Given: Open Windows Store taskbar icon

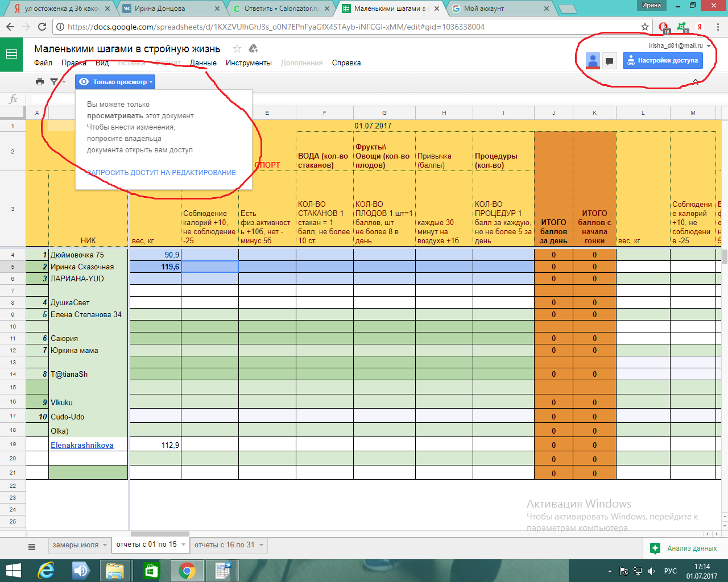Looking at the screenshot, I should coord(151,571).
